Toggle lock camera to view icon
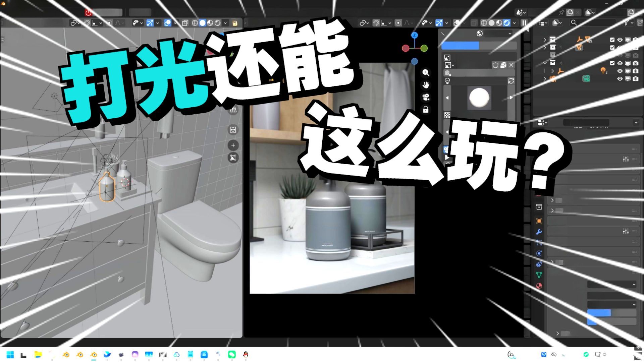This screenshot has width=644, height=362. [426, 110]
